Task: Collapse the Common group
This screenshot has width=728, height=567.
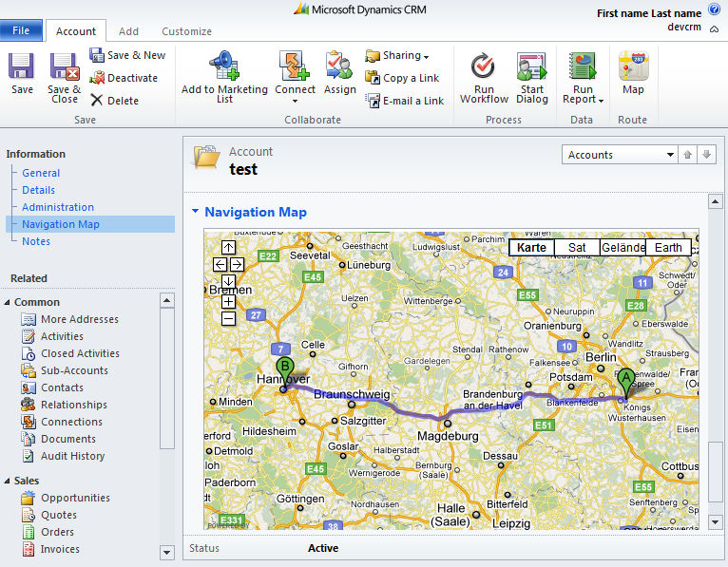Action: coord(7,303)
